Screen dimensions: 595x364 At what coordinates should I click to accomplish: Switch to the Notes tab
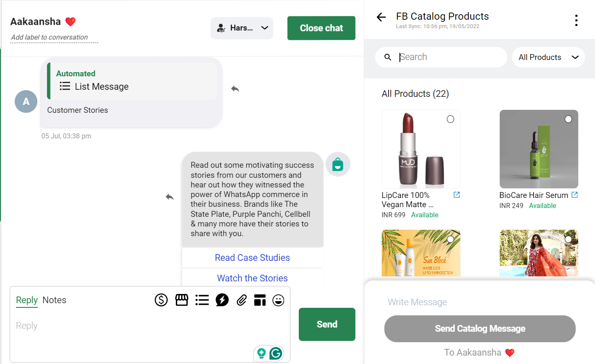54,300
